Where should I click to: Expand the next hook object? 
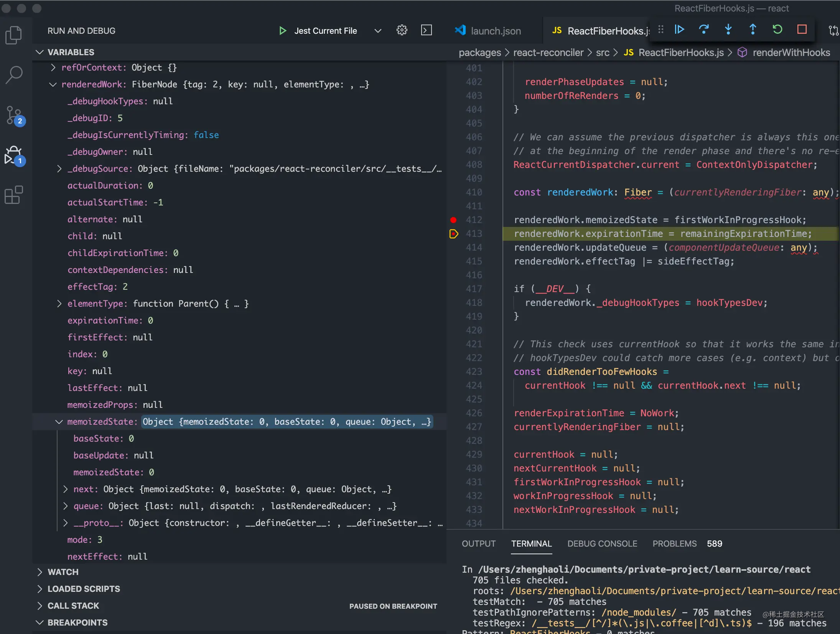(x=65, y=489)
